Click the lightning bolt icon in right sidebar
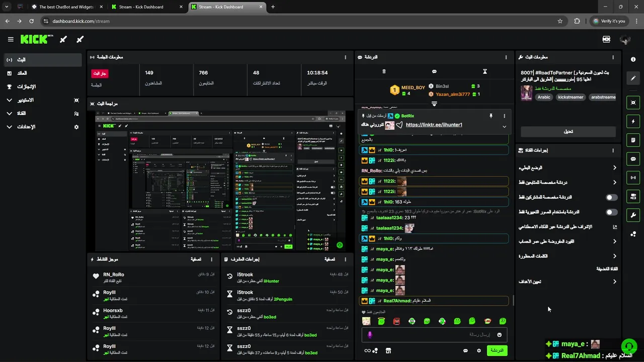 coord(633,121)
